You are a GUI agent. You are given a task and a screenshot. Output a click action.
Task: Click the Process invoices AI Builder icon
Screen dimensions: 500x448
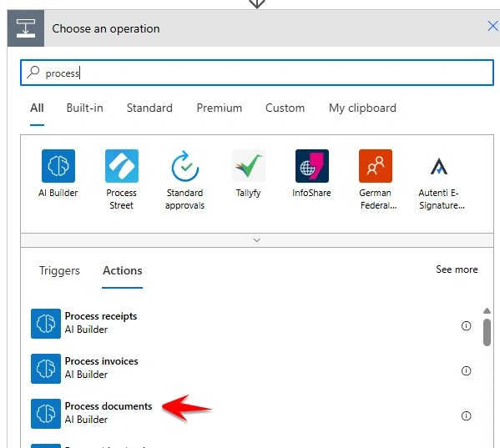(46, 369)
